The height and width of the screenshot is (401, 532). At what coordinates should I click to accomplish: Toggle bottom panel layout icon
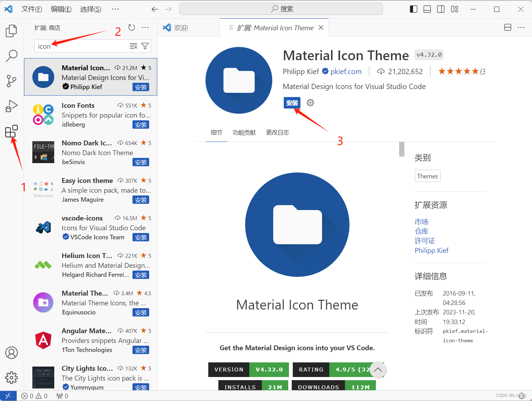click(427, 9)
